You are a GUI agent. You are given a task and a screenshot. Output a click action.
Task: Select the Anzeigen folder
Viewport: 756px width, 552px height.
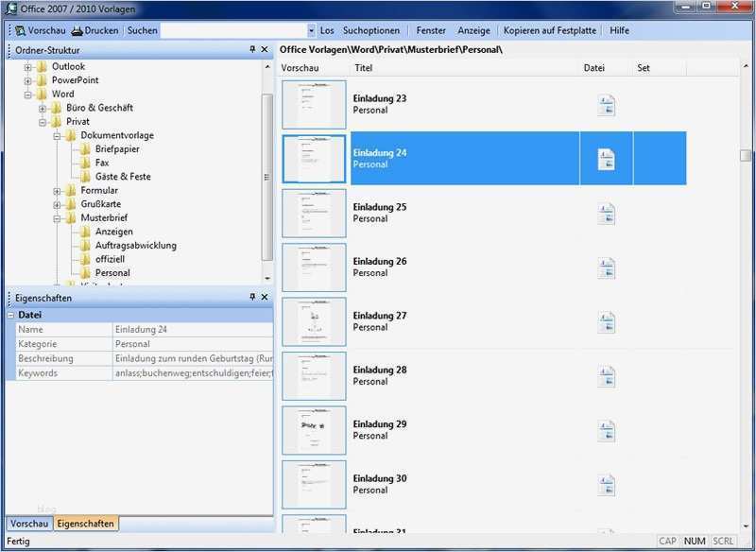coord(113,232)
